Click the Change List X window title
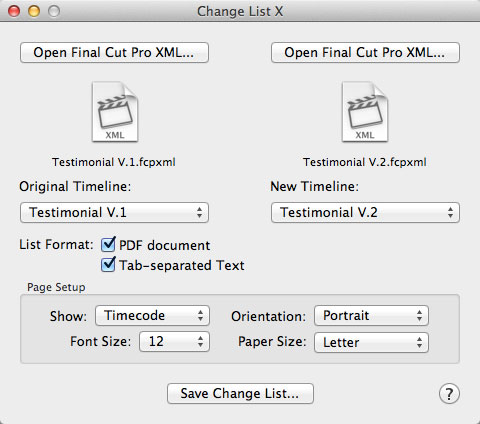480x424 pixels. (x=240, y=11)
